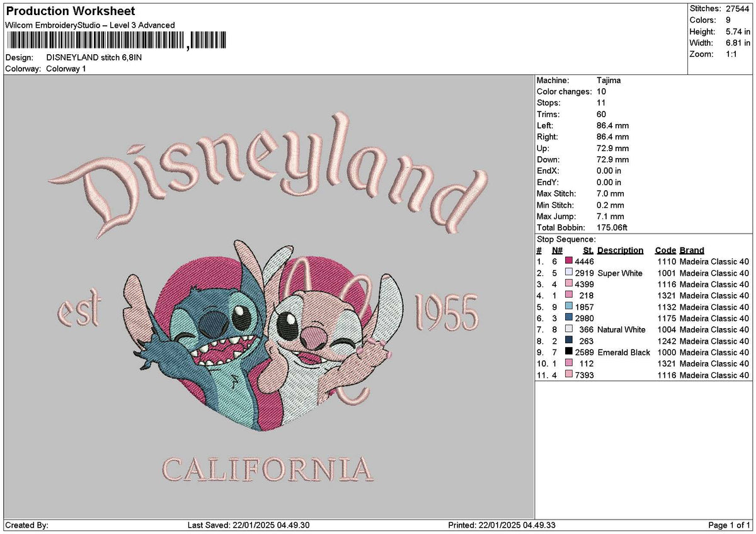Click the code 1000 in the stop sequence
Viewport: 756px width, 534px height.
click(665, 353)
